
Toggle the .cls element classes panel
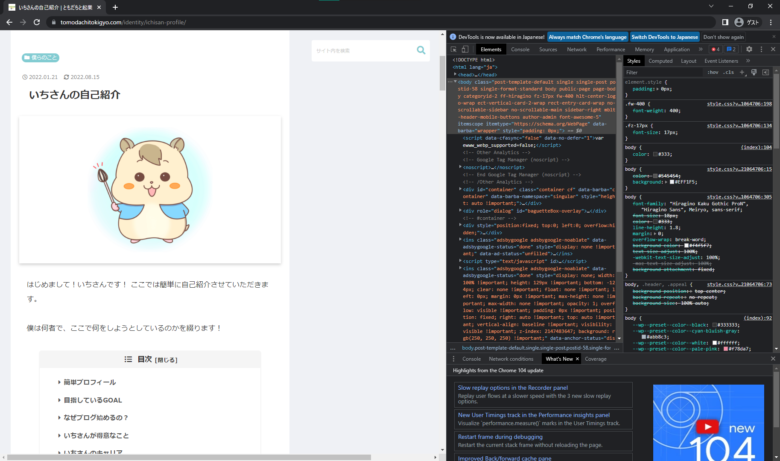pos(729,72)
